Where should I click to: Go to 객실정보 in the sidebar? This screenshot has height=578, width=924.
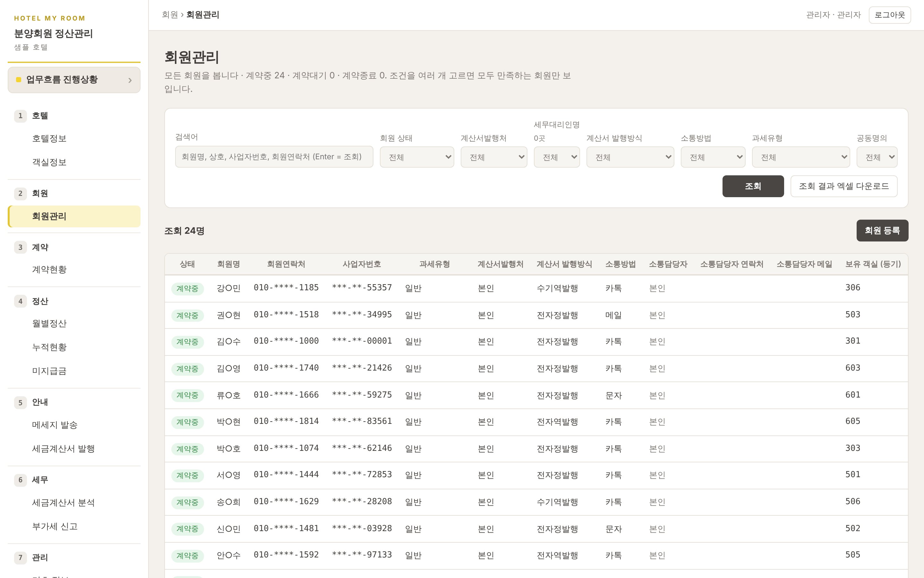point(49,162)
